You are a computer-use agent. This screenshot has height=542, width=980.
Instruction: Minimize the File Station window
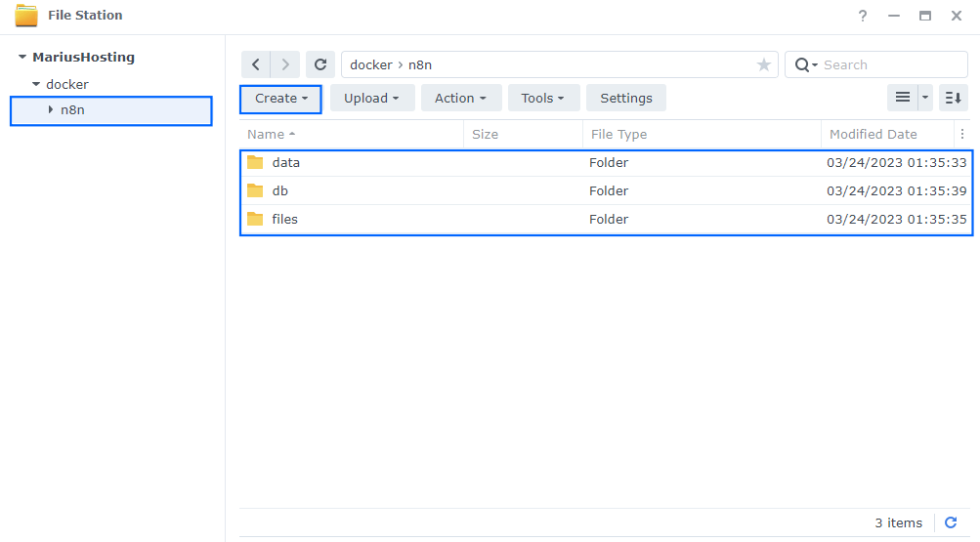pos(894,16)
